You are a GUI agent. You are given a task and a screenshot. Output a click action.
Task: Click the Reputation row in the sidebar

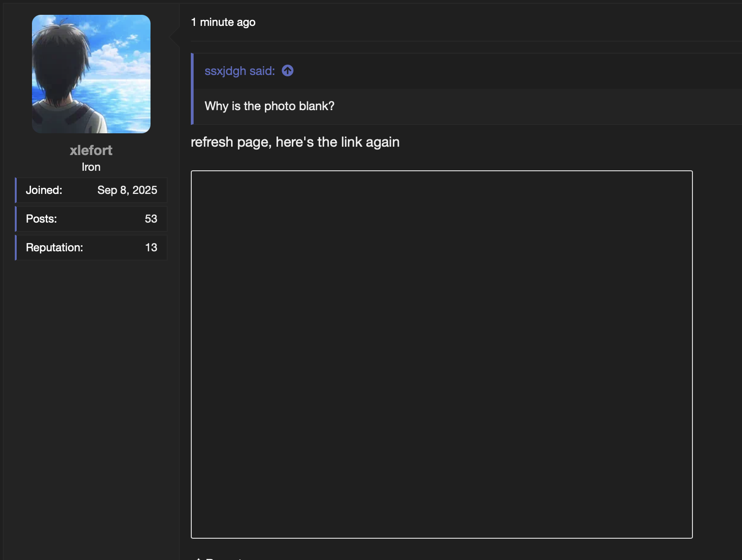pos(91,248)
